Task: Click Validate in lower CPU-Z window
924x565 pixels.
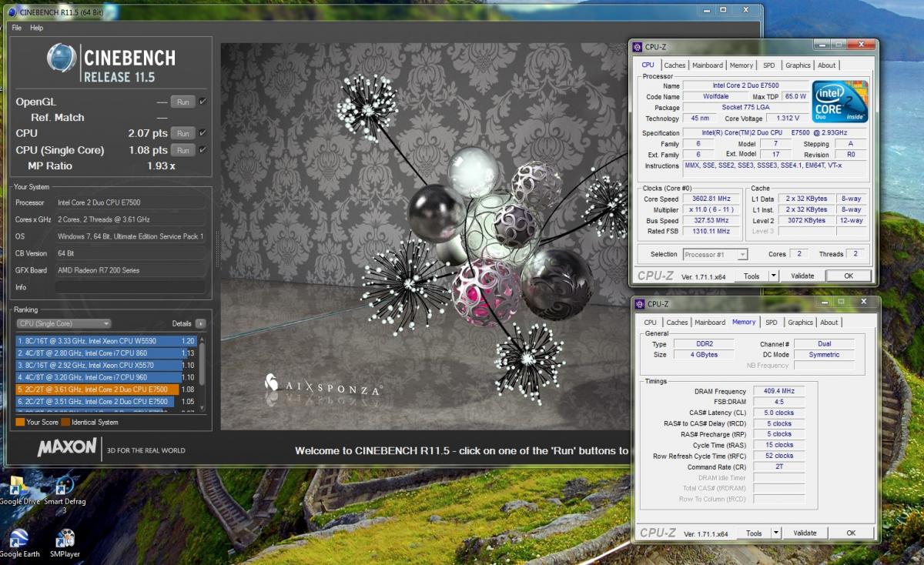Action: pos(805,533)
